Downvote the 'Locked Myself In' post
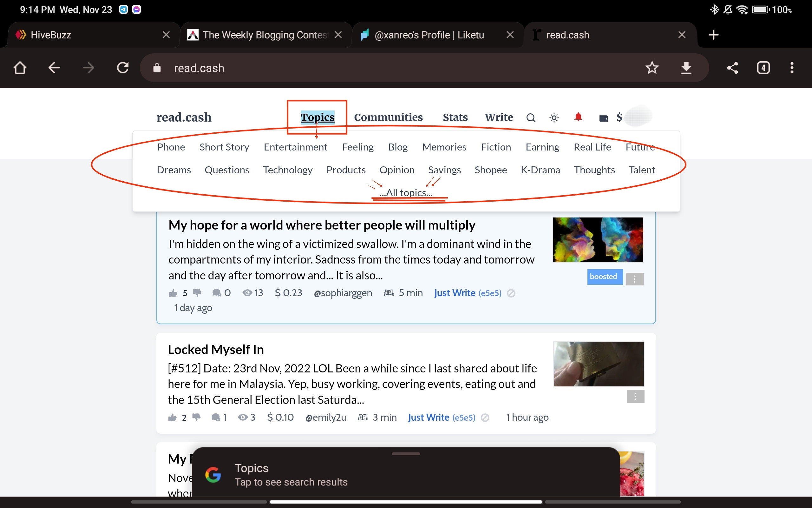This screenshot has height=508, width=812. click(197, 418)
